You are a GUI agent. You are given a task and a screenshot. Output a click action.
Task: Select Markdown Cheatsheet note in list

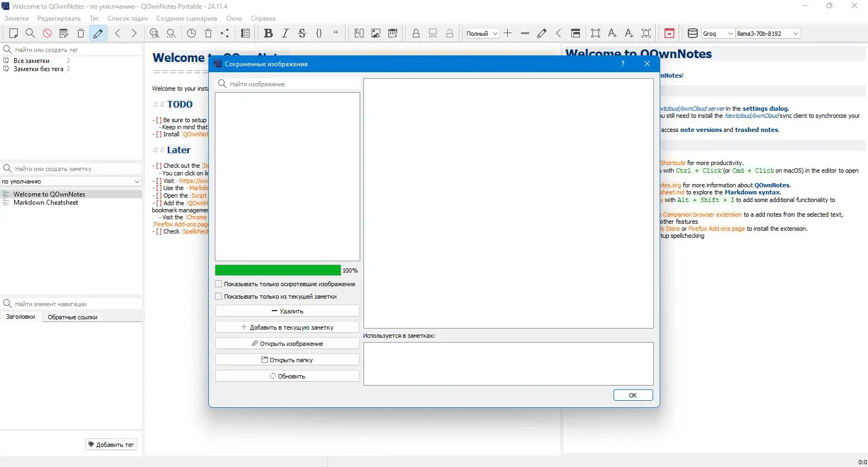point(71,203)
